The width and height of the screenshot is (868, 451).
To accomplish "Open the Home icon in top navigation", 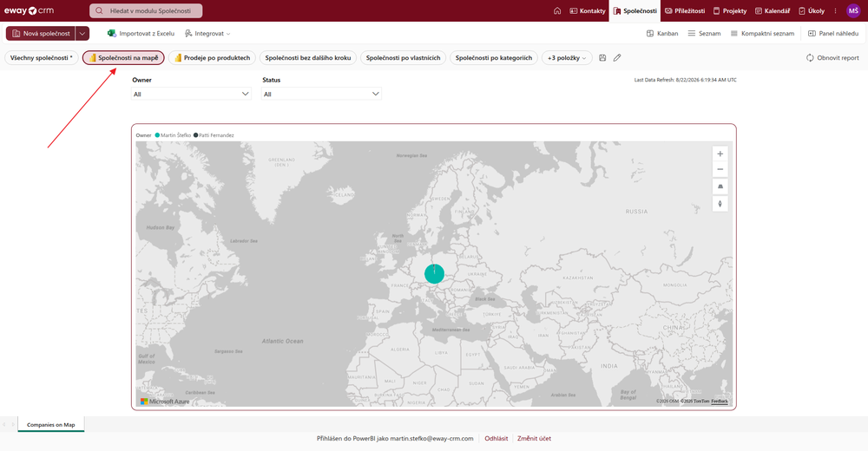I will (x=557, y=10).
